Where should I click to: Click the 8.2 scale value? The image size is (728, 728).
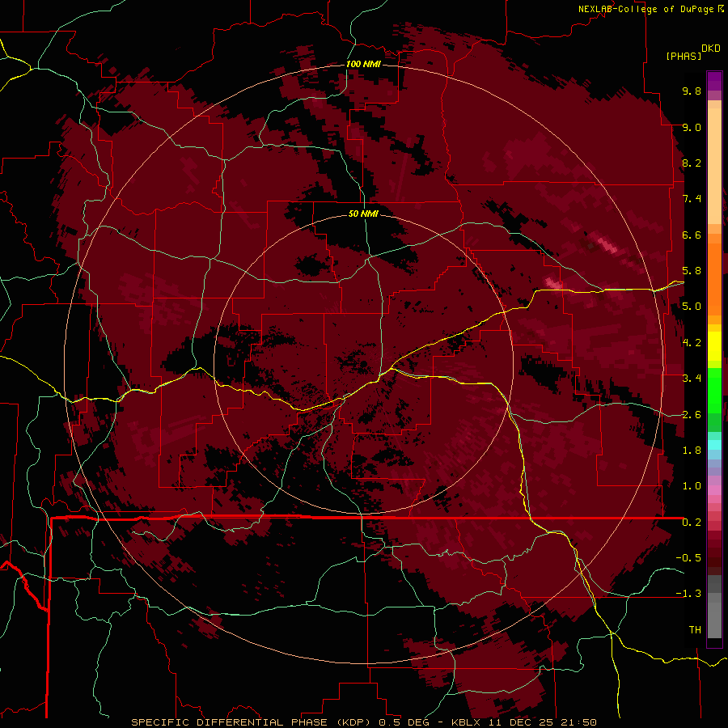(x=692, y=163)
